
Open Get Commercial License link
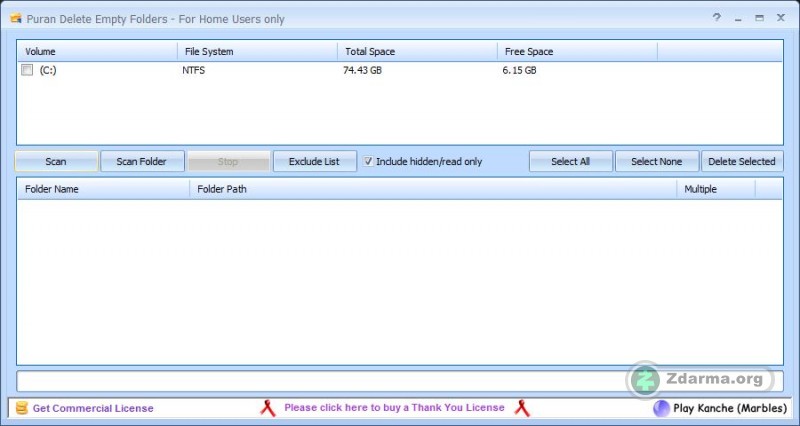click(x=93, y=408)
